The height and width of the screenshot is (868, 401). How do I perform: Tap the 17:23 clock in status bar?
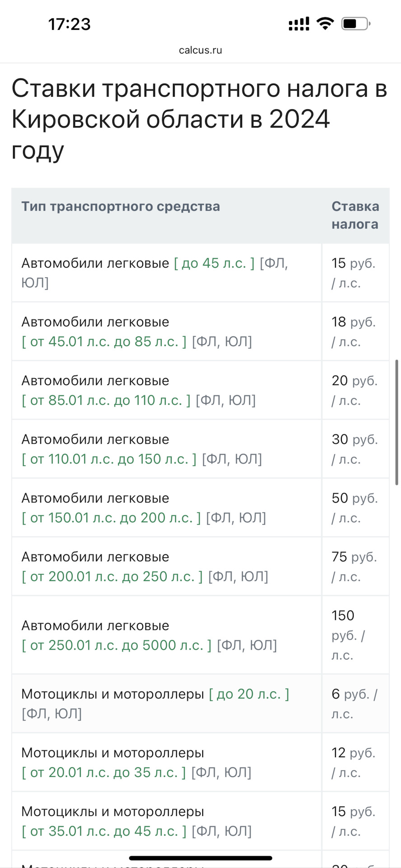point(70,24)
